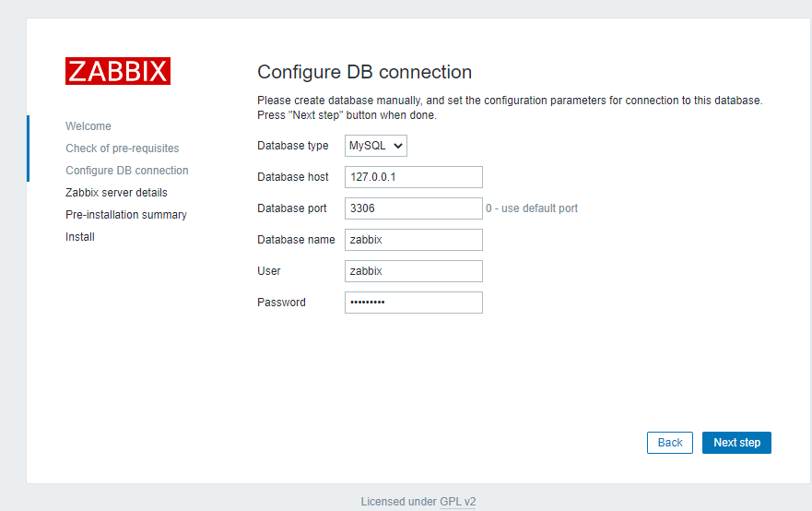Click the Database host label

[x=292, y=177]
